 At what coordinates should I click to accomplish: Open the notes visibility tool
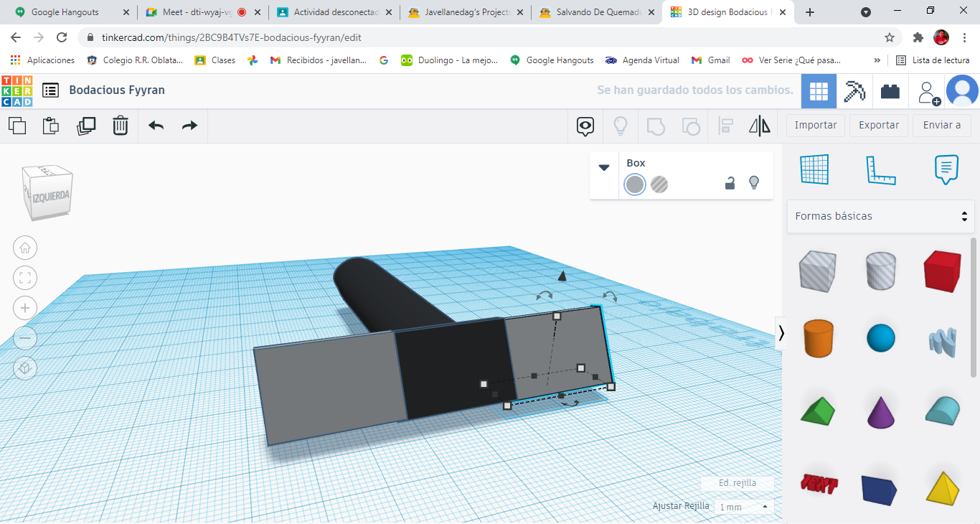[585, 126]
